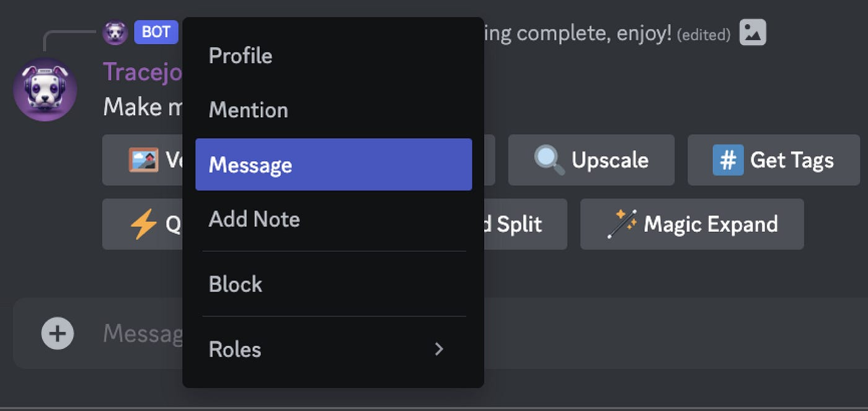Open the large robot dog avatar

point(45,89)
